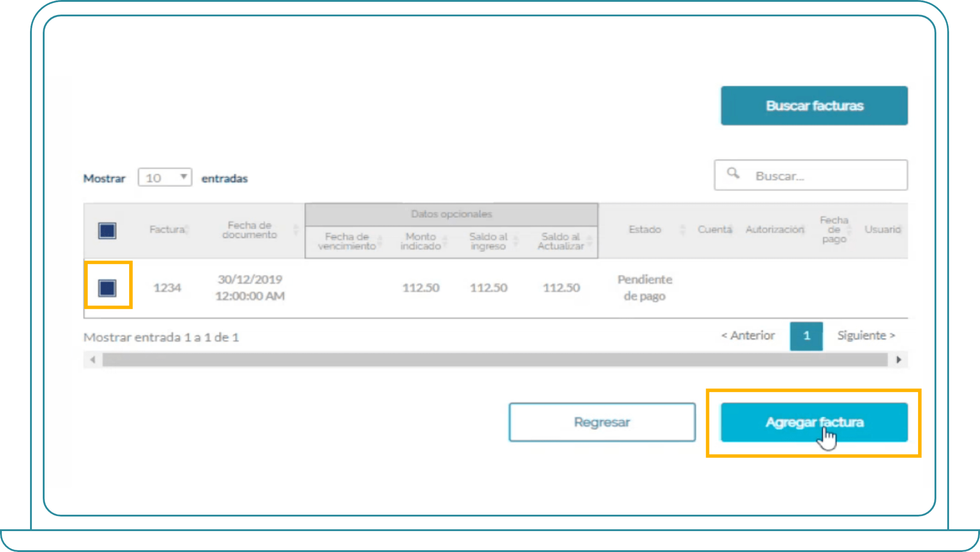Sort by Saldo al ingreso column

(488, 241)
